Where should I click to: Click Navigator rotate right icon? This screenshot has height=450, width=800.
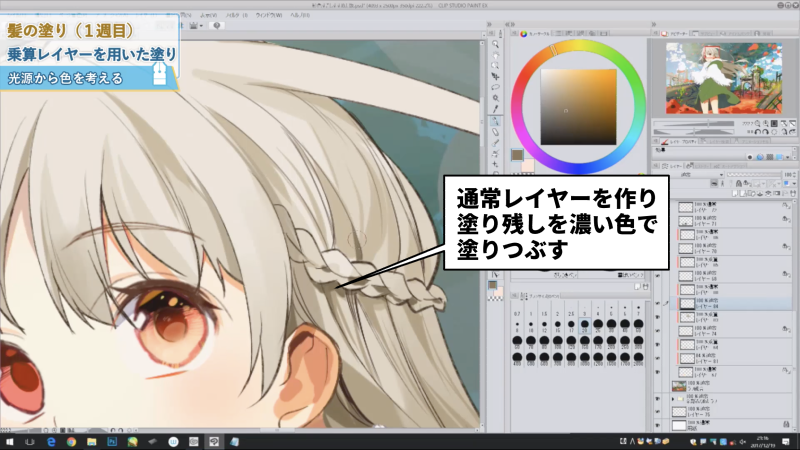click(766, 132)
